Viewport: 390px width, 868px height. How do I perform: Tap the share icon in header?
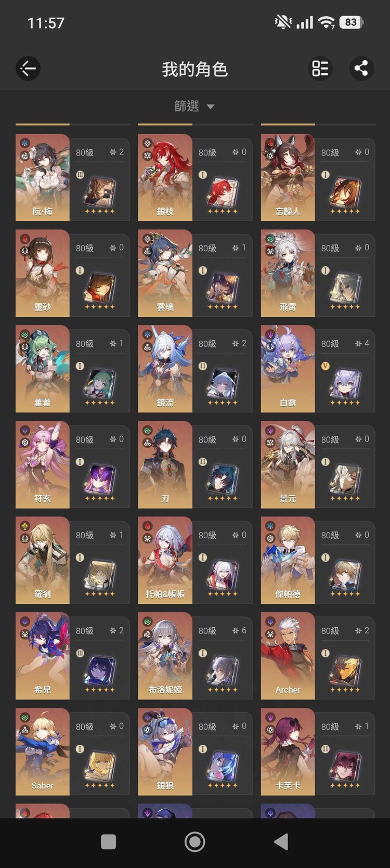click(361, 68)
